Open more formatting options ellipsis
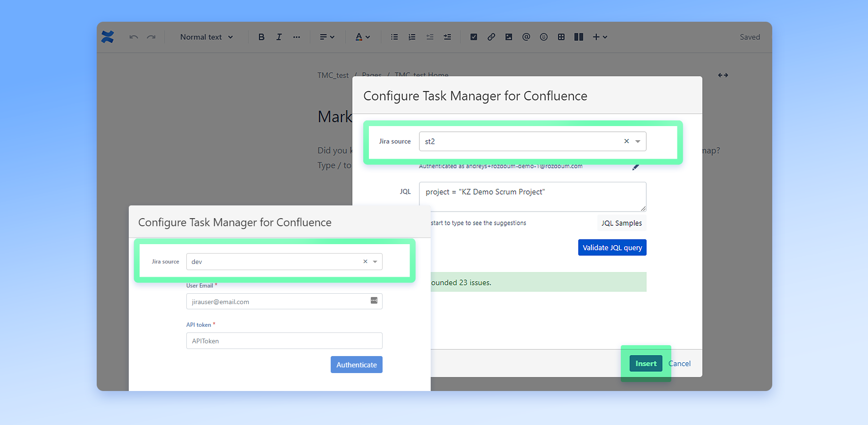This screenshot has width=868, height=425. (296, 37)
